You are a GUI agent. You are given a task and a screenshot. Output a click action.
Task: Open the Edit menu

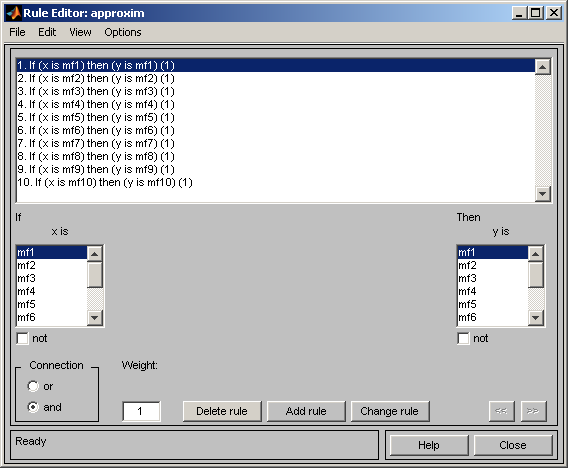pos(47,32)
